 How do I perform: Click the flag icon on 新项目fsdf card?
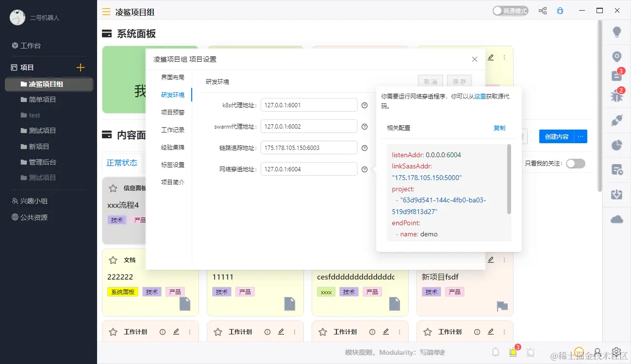pos(502,306)
